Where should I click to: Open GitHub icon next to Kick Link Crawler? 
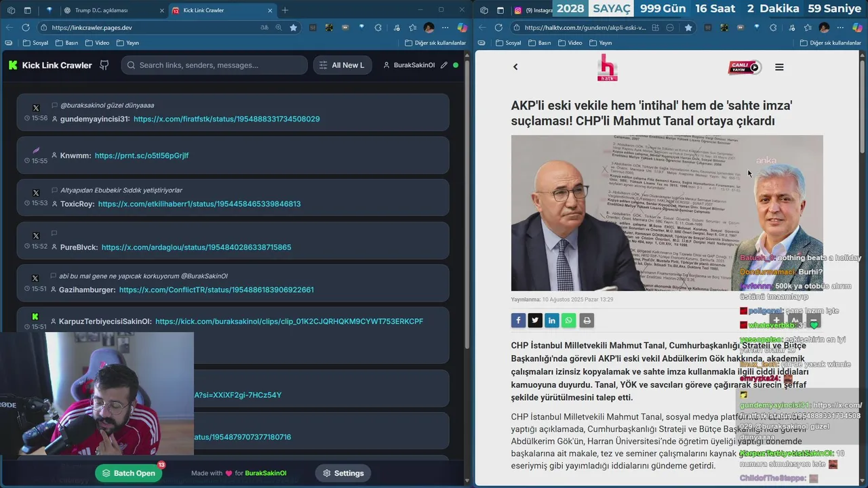[x=104, y=65]
